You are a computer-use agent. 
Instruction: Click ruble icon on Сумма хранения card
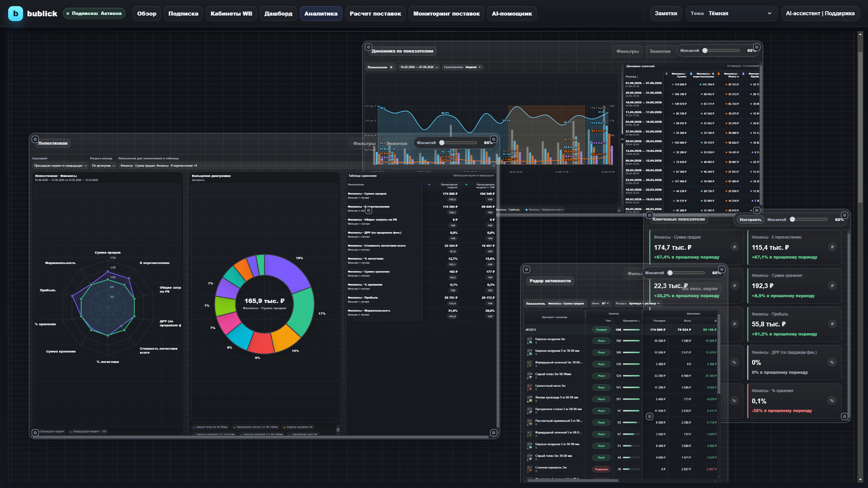pos(832,286)
